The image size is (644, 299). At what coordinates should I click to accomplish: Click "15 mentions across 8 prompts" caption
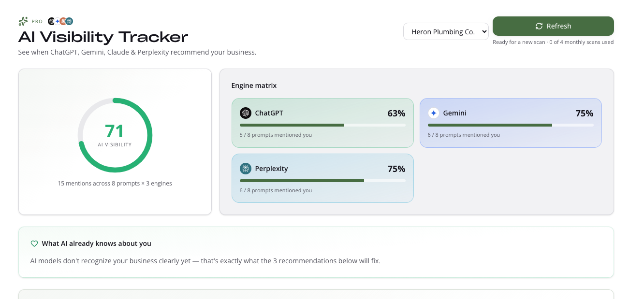[115, 184]
